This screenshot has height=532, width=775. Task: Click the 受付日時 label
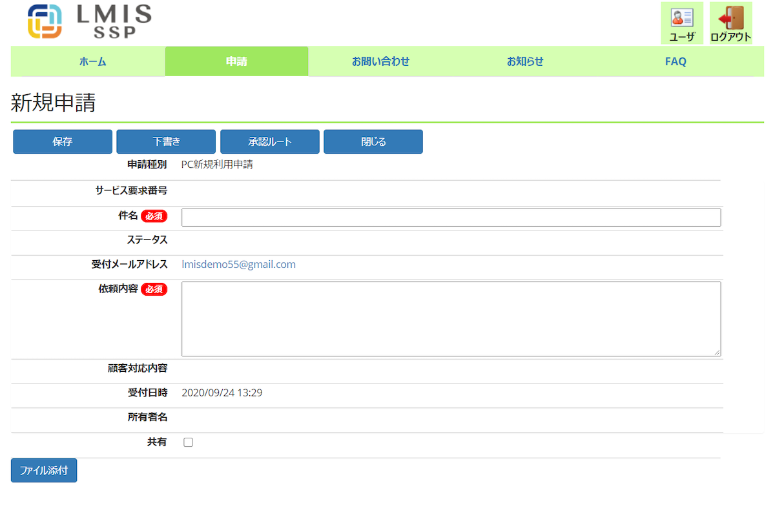(147, 393)
